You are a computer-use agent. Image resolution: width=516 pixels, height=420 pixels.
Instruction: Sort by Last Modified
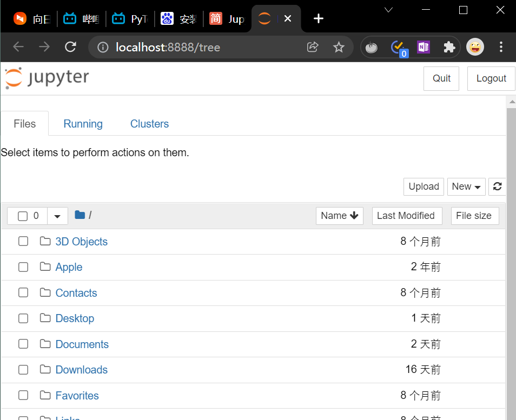pos(407,216)
